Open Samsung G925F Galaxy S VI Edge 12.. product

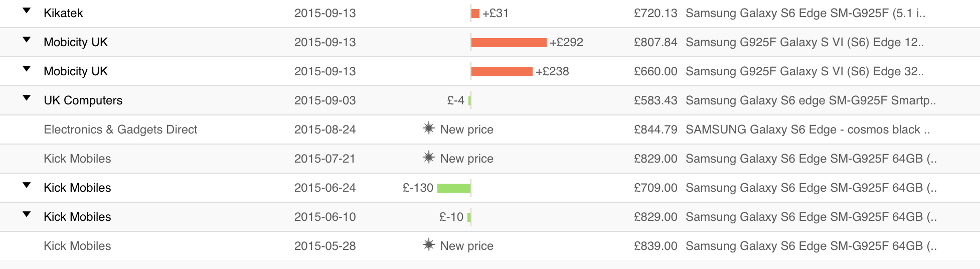coord(805,42)
